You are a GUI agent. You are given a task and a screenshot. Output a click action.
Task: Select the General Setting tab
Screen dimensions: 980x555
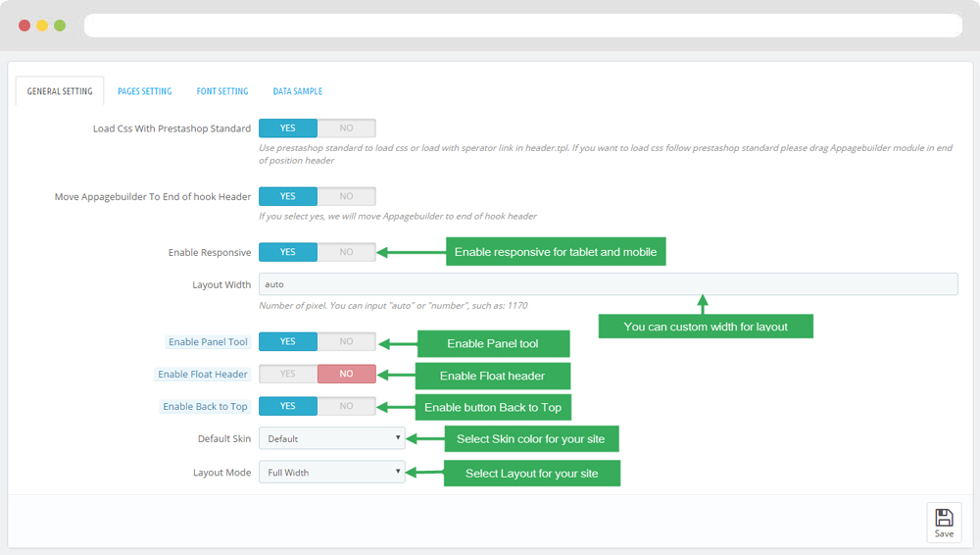click(60, 91)
